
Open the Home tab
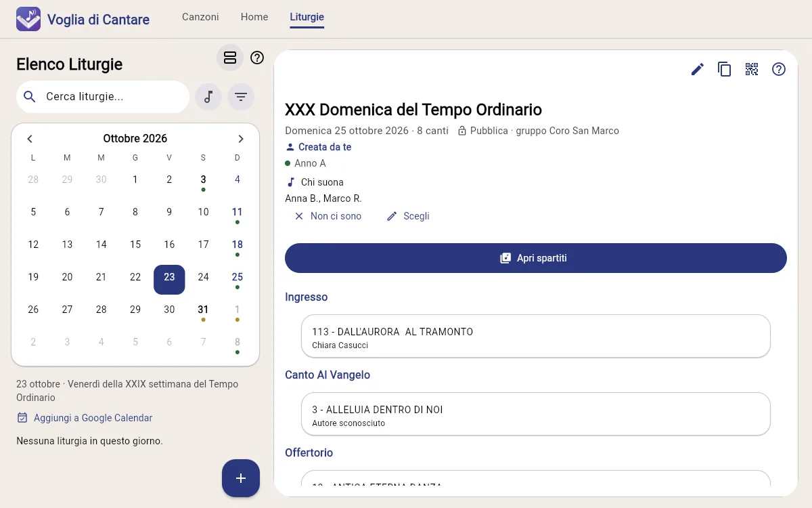tap(254, 17)
